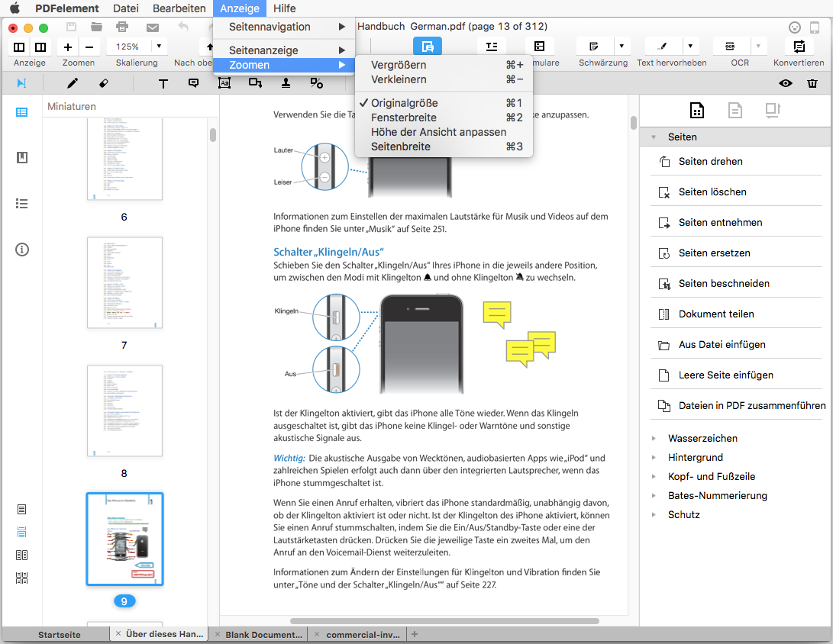
Task: Click the print icon in toolbar
Action: [122, 27]
